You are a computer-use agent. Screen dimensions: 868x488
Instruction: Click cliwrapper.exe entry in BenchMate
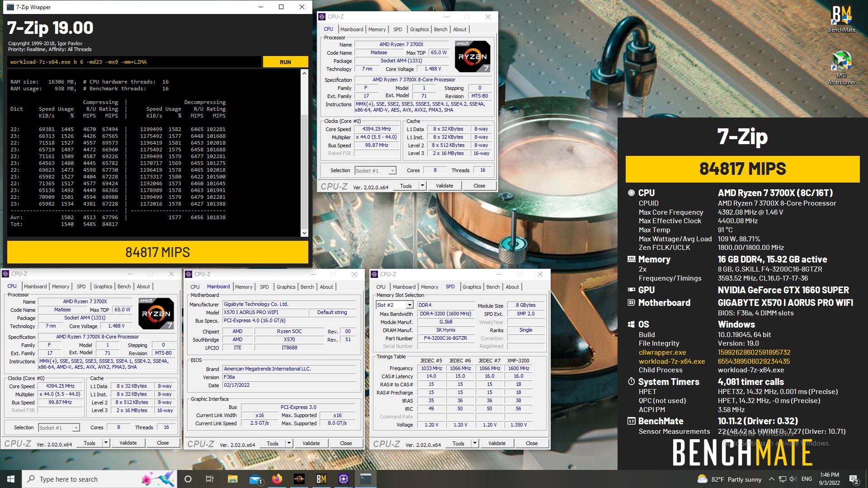click(x=662, y=352)
